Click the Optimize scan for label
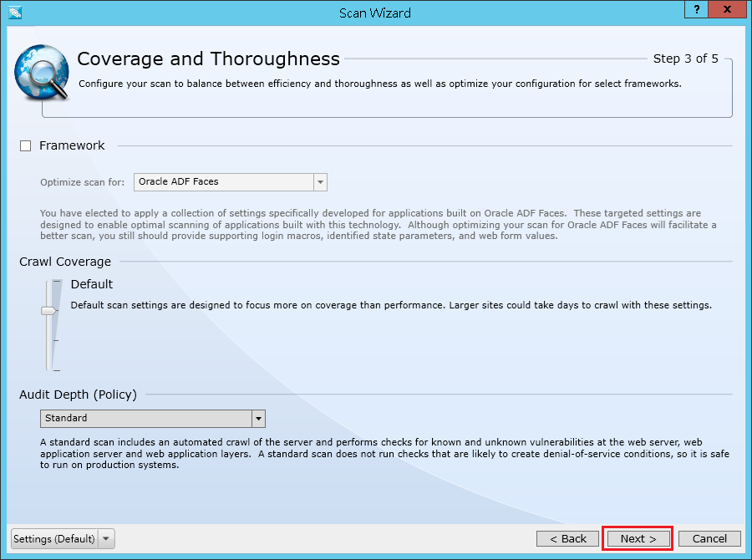The image size is (752, 560). pyautogui.click(x=82, y=182)
